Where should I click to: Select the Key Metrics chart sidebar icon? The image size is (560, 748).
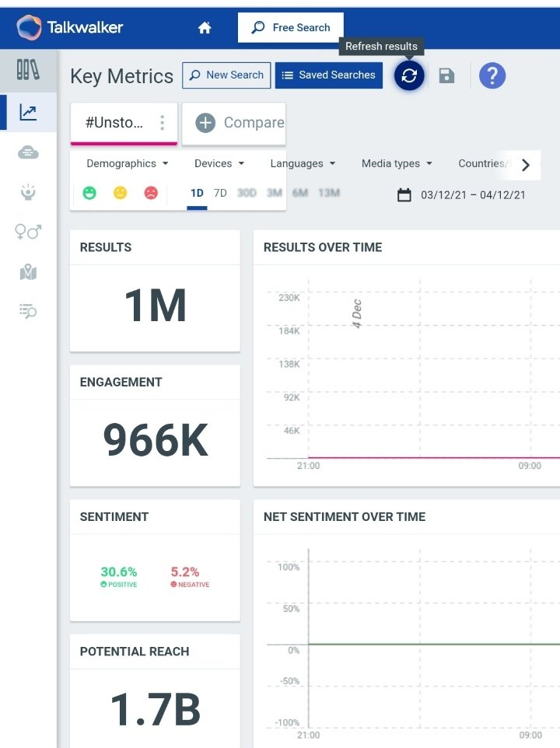pyautogui.click(x=28, y=112)
